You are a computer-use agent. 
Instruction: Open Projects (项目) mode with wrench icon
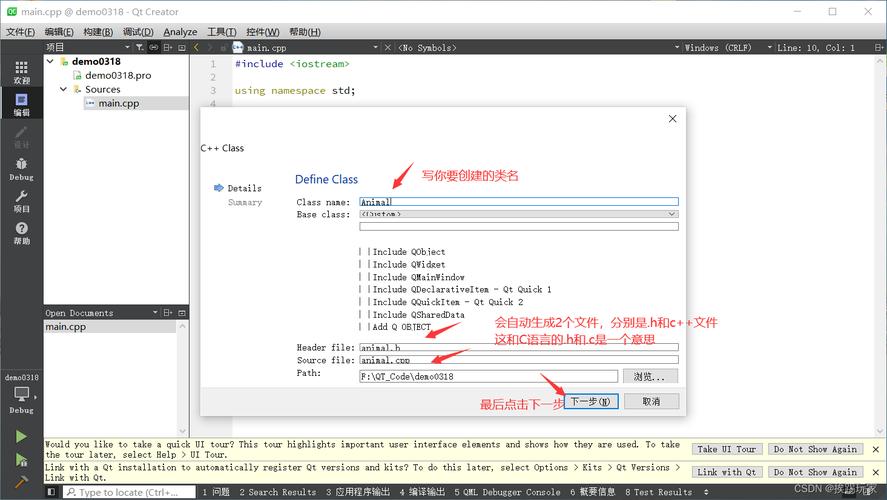(x=21, y=201)
